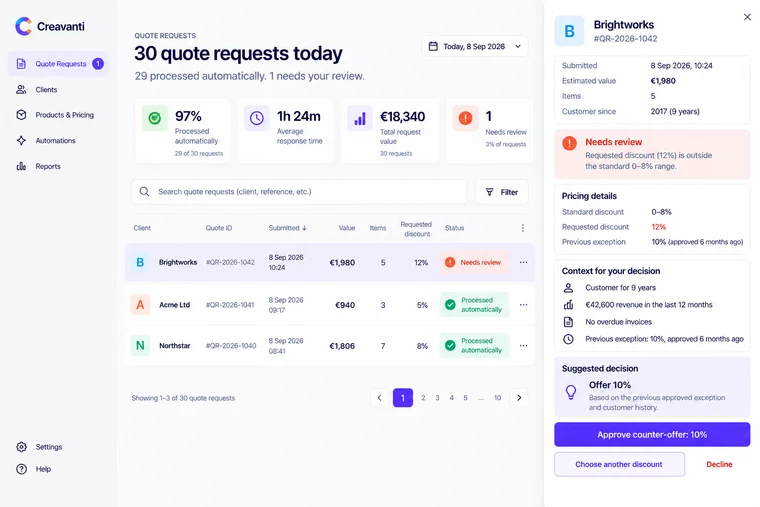Click the alert icon in Needs review banner
Screen dimensions: 760x507
pyautogui.click(x=570, y=143)
